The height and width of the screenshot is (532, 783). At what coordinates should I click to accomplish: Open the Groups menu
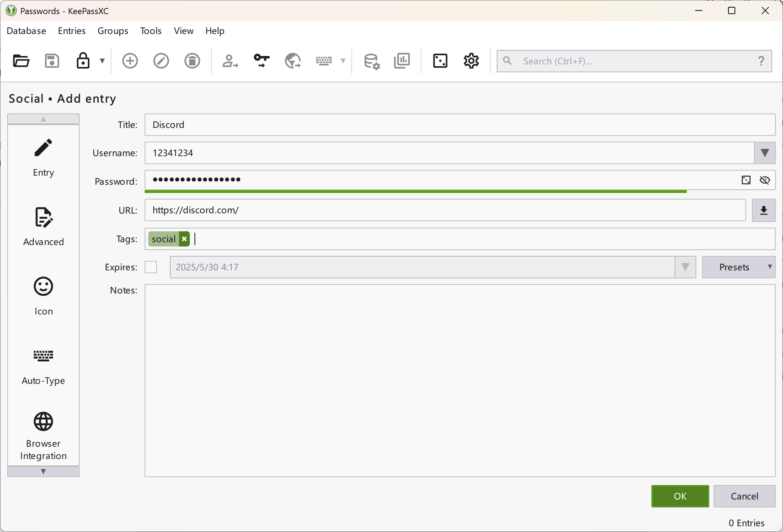[x=113, y=31]
